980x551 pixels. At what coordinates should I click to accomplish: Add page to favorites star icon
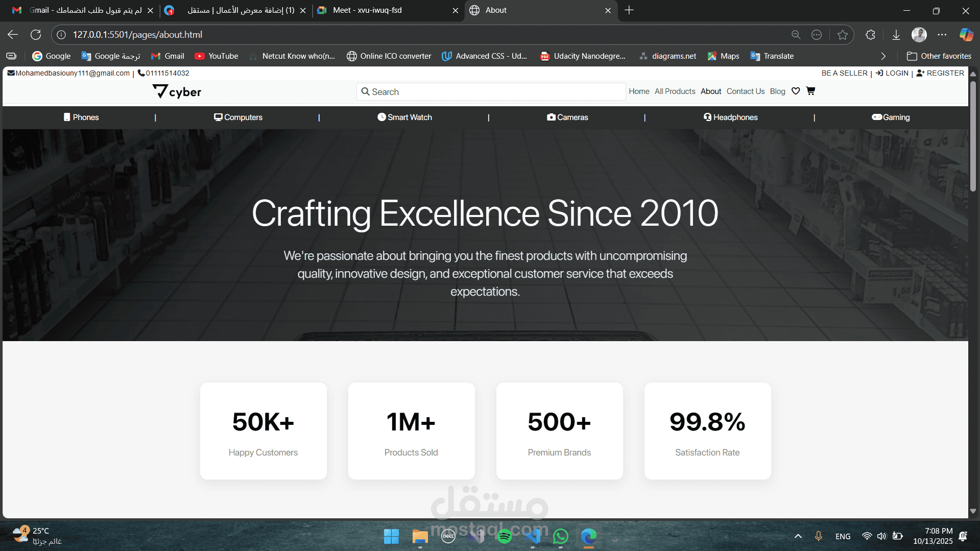pos(843,35)
